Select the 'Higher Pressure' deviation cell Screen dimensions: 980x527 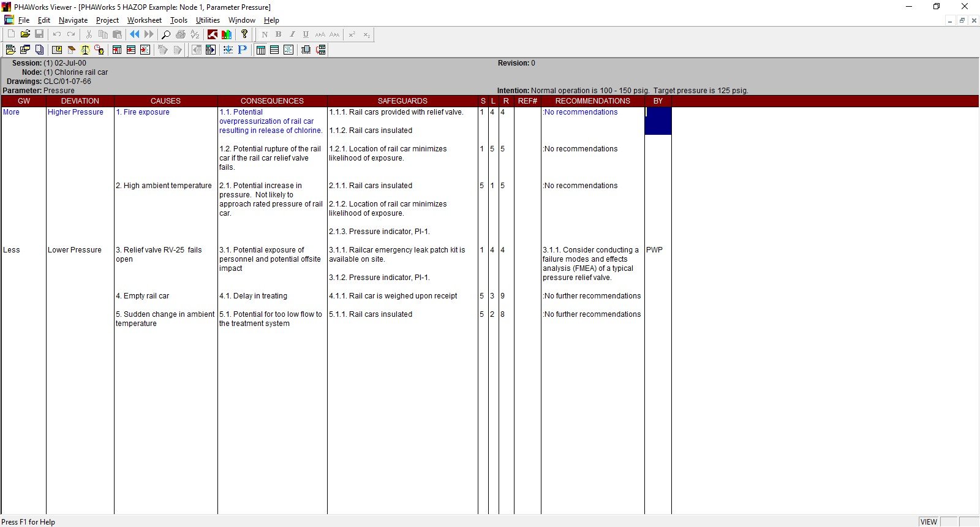(75, 112)
